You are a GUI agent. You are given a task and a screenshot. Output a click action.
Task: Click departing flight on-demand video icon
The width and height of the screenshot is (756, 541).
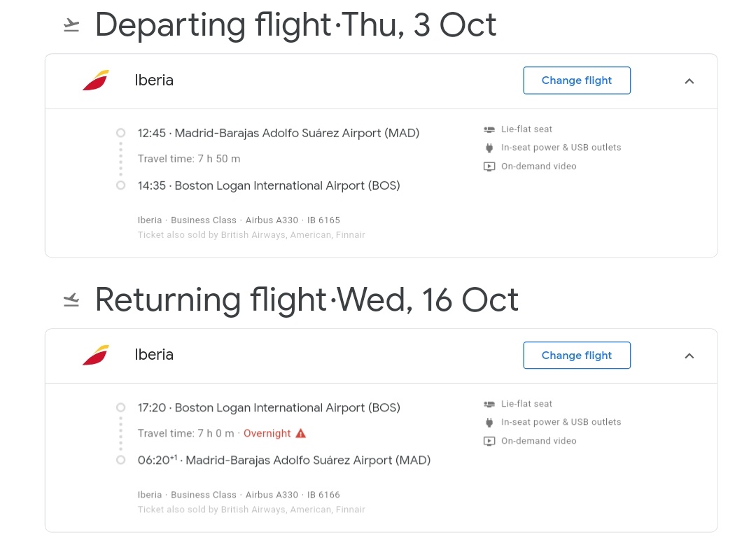[489, 167]
